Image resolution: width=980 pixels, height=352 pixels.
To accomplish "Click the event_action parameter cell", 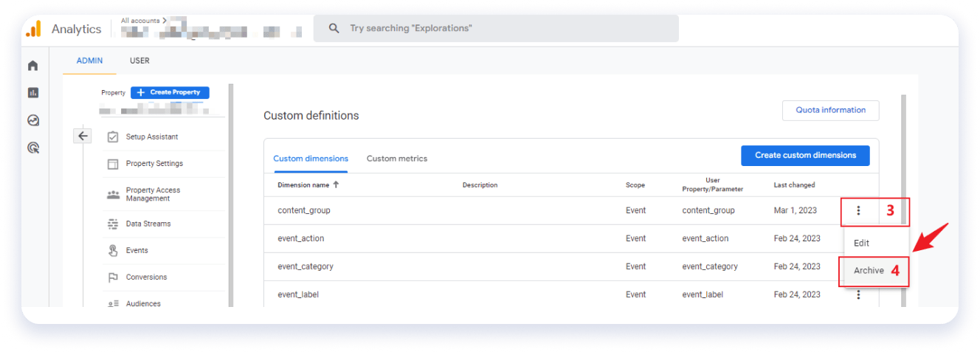I will [x=705, y=238].
